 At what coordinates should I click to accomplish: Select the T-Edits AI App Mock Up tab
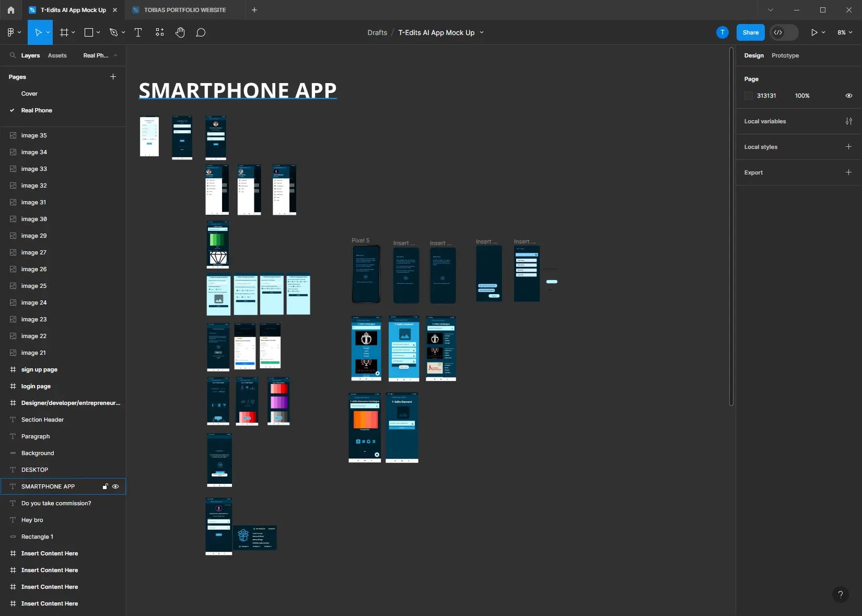[73, 10]
